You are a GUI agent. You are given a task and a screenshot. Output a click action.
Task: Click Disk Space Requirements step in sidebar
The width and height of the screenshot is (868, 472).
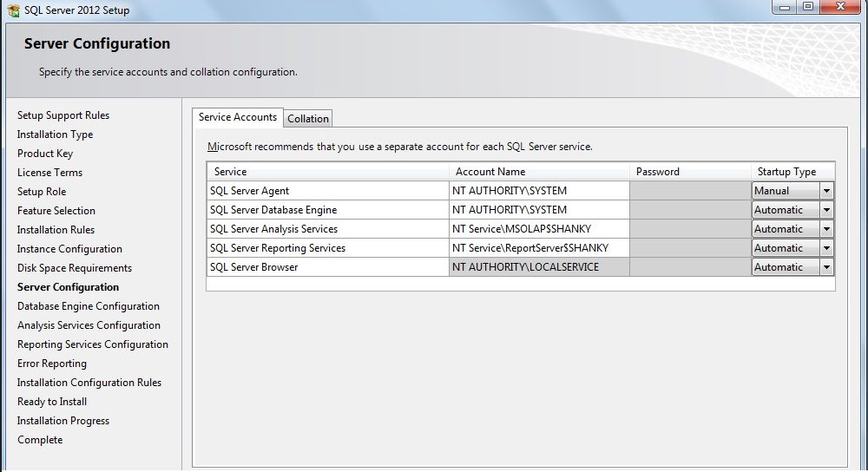[x=75, y=268]
